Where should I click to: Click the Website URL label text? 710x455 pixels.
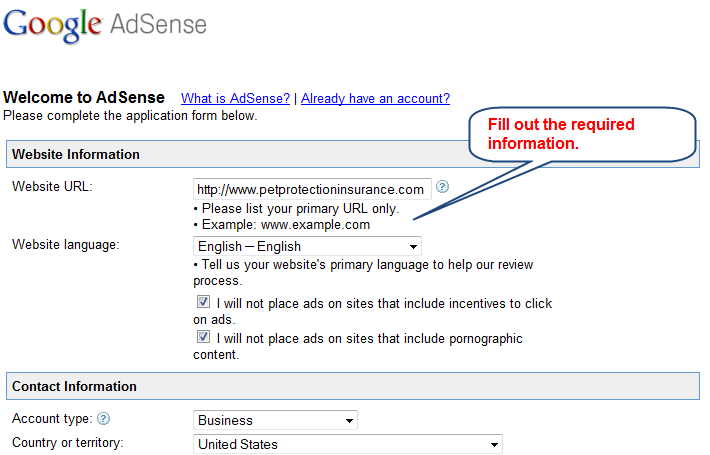click(52, 187)
